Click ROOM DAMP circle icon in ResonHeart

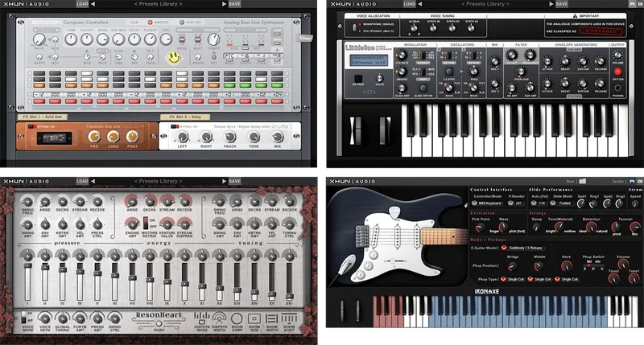click(x=237, y=318)
